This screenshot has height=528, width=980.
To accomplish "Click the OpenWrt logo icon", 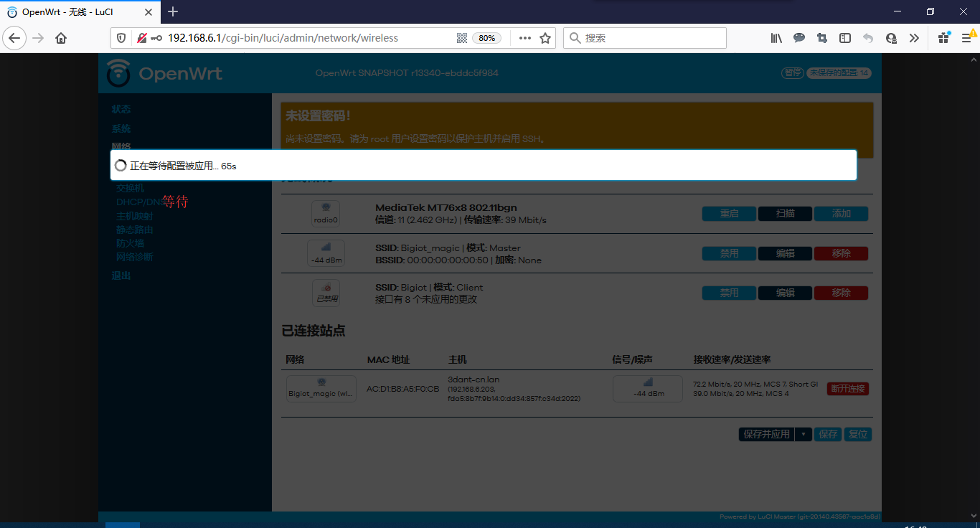I will [x=119, y=73].
